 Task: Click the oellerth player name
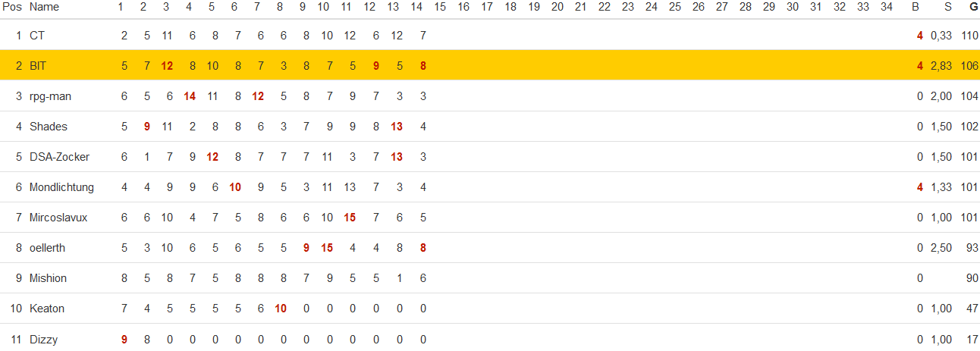48,248
